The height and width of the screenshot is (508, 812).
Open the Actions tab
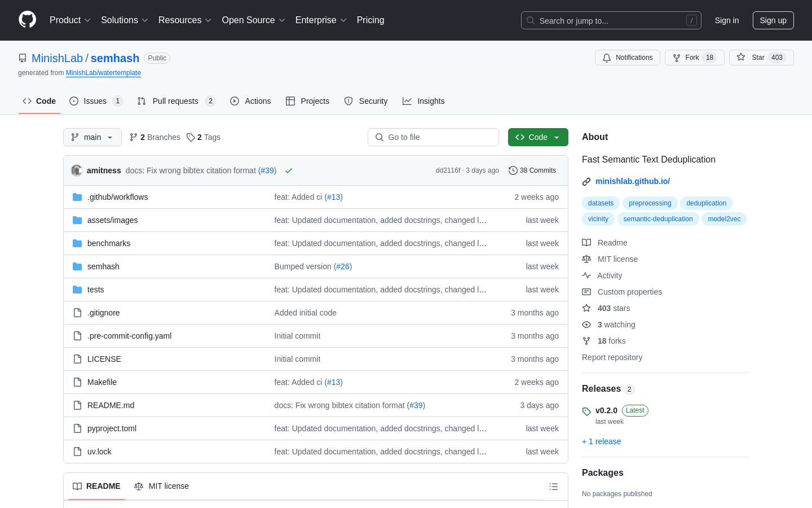pos(250,101)
